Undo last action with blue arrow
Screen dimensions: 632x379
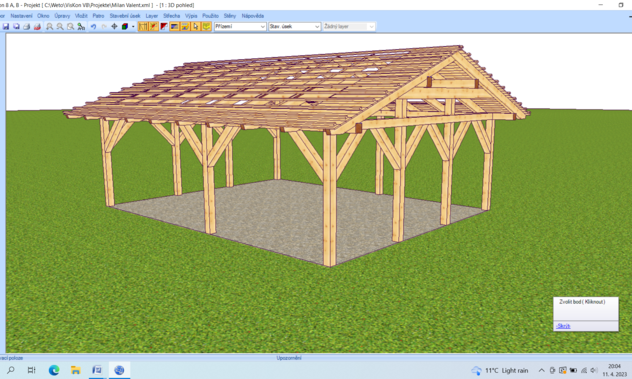tap(93, 27)
